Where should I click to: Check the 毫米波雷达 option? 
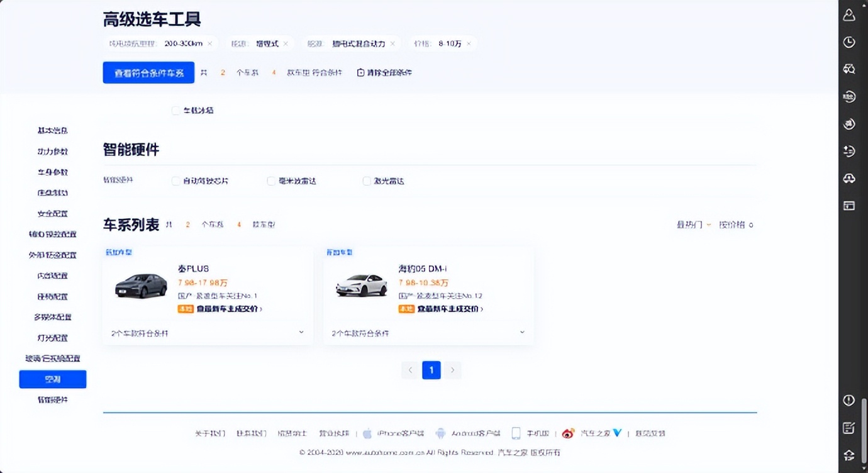coord(271,181)
